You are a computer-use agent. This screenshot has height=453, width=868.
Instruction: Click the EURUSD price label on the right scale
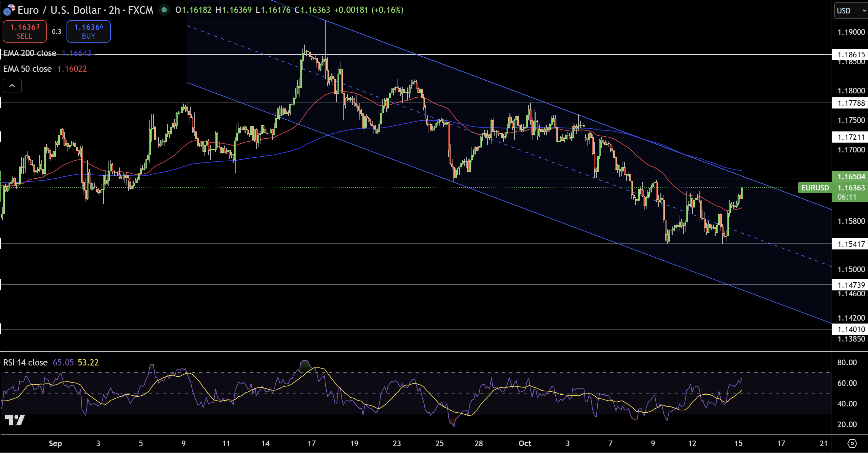(815, 188)
